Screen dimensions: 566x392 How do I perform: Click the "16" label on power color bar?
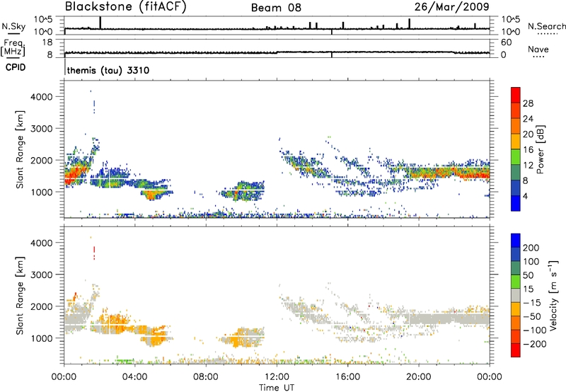pos(528,150)
